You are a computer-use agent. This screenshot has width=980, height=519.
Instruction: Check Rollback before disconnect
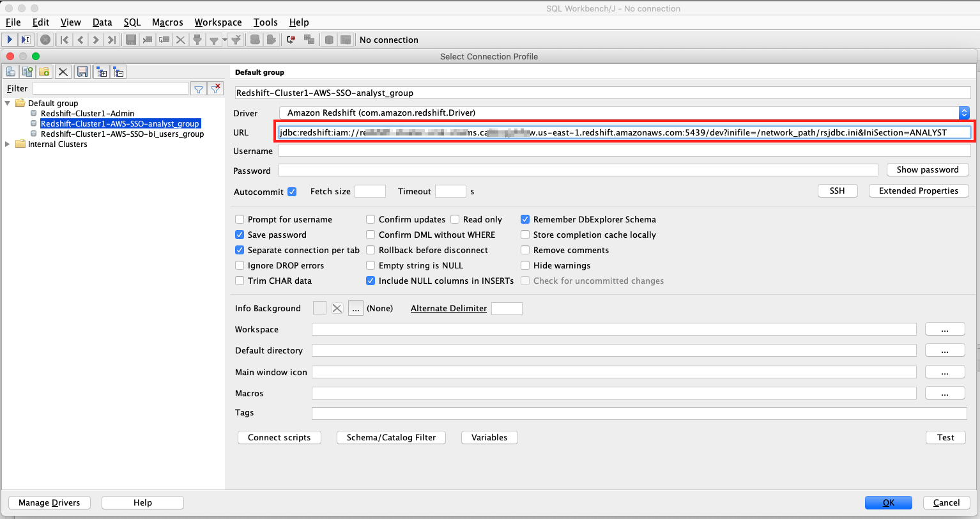[x=371, y=250]
